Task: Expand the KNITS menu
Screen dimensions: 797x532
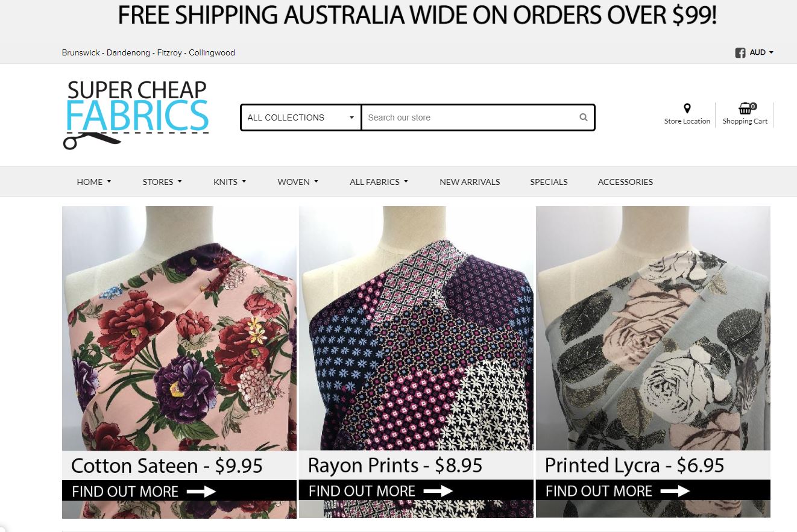Action: (x=230, y=182)
